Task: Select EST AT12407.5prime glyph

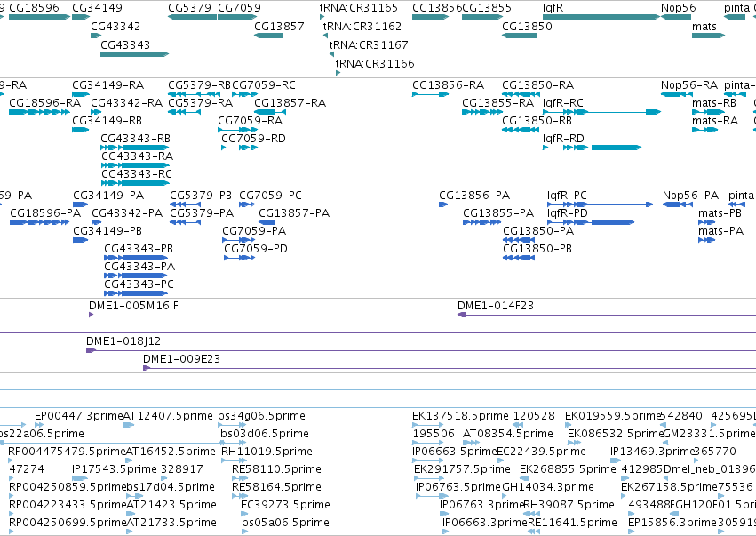Action: [128, 425]
